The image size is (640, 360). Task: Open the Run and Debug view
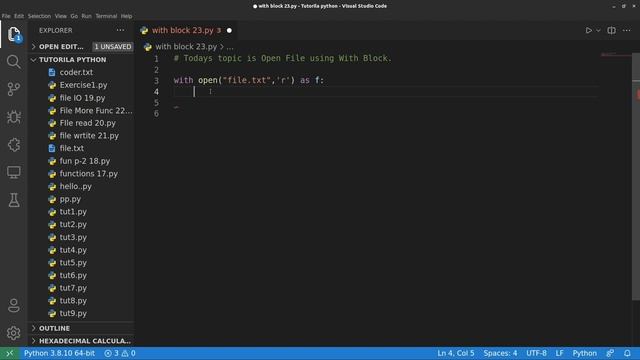(x=13, y=117)
